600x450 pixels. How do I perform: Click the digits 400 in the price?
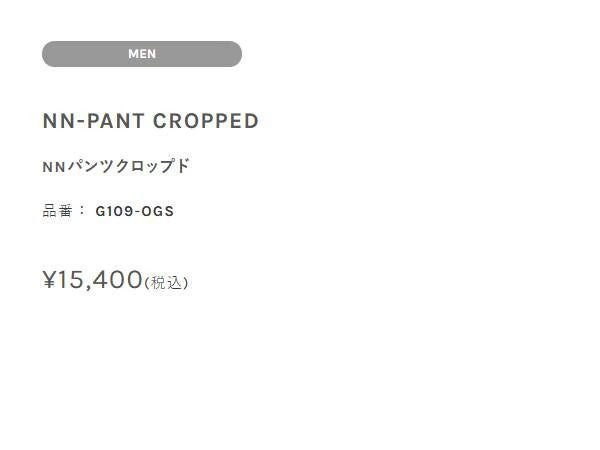121,280
